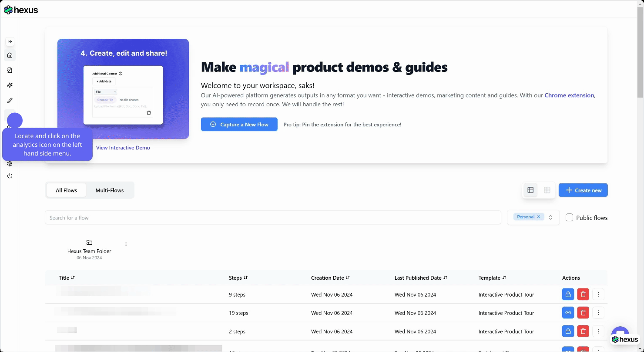644x352 pixels.
Task: Click the "06 Nov 2024" folder date
Action: click(x=89, y=258)
